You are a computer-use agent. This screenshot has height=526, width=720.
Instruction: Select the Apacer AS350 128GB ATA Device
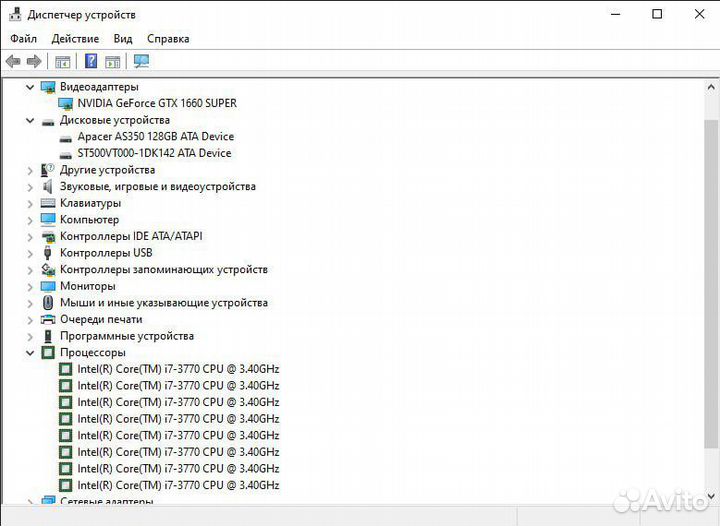[155, 136]
